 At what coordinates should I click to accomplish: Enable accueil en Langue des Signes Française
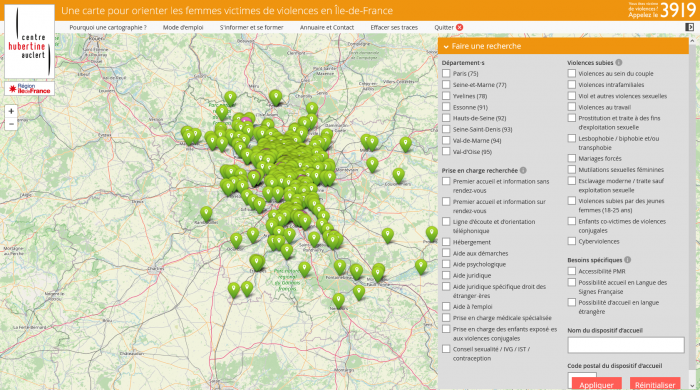[572, 282]
